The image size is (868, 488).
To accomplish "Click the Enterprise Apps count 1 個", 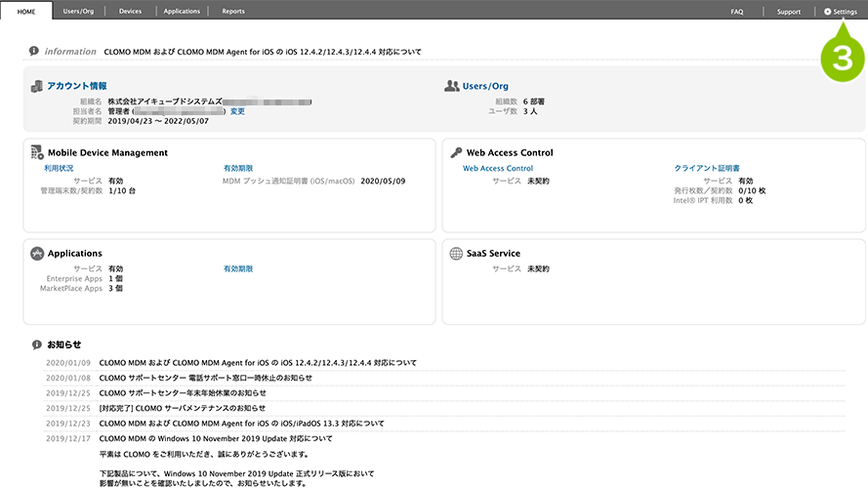I will click(115, 279).
